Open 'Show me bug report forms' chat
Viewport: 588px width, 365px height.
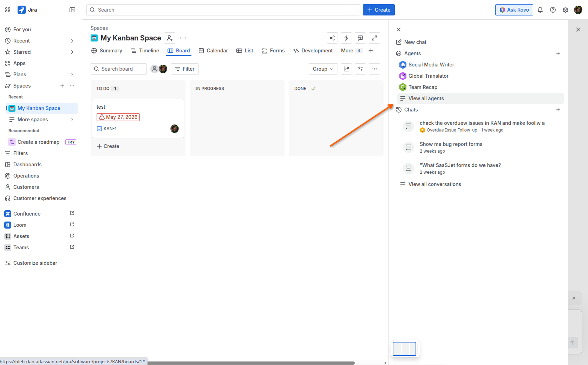point(451,147)
